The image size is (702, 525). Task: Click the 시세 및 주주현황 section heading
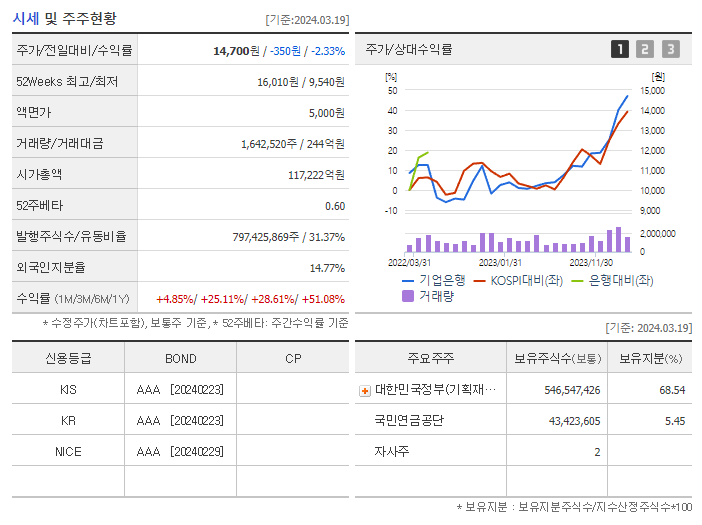point(64,18)
